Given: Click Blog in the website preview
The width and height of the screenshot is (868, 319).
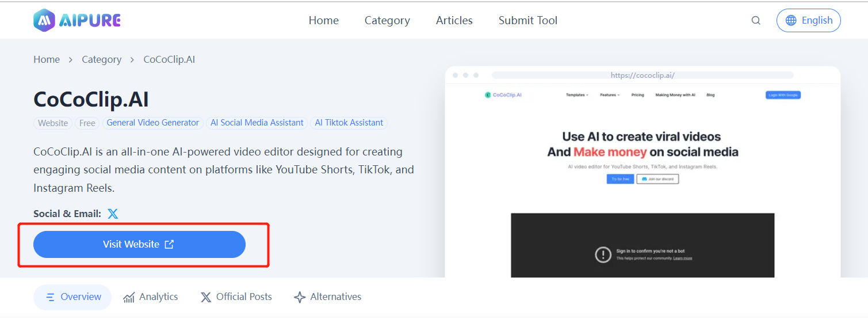Looking at the screenshot, I should [x=710, y=95].
